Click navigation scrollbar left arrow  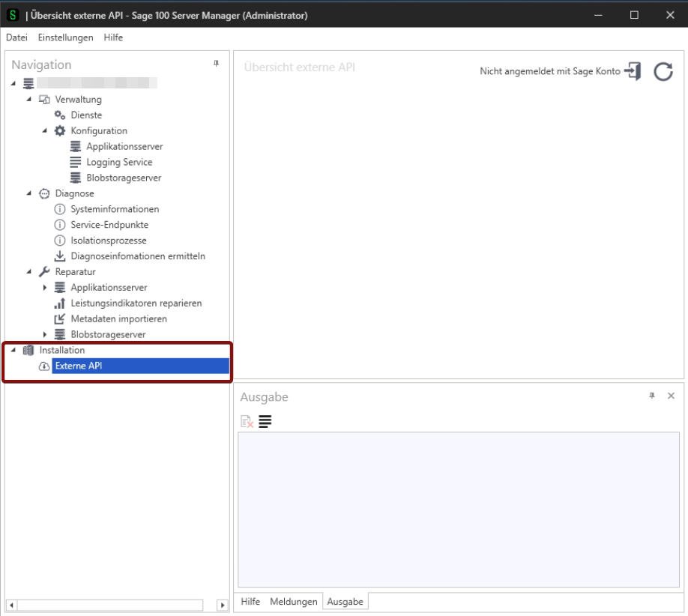point(11,605)
